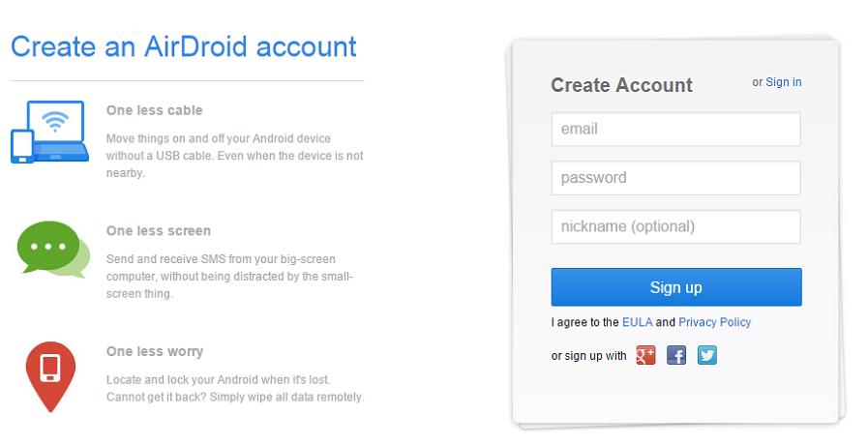The height and width of the screenshot is (445, 868).
Task: Click the green SMS chat bubbles icon
Action: 53,249
